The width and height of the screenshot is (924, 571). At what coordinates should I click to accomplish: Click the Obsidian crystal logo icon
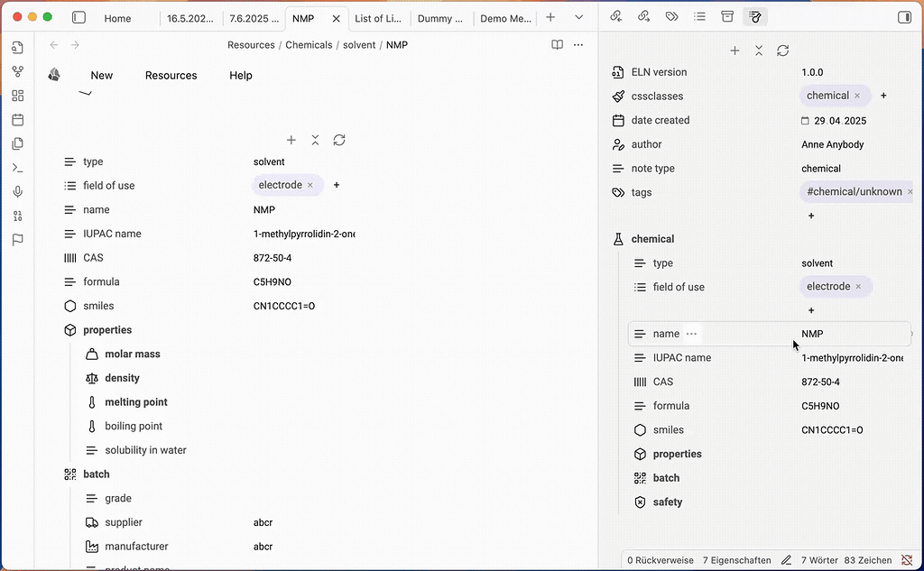(54, 75)
